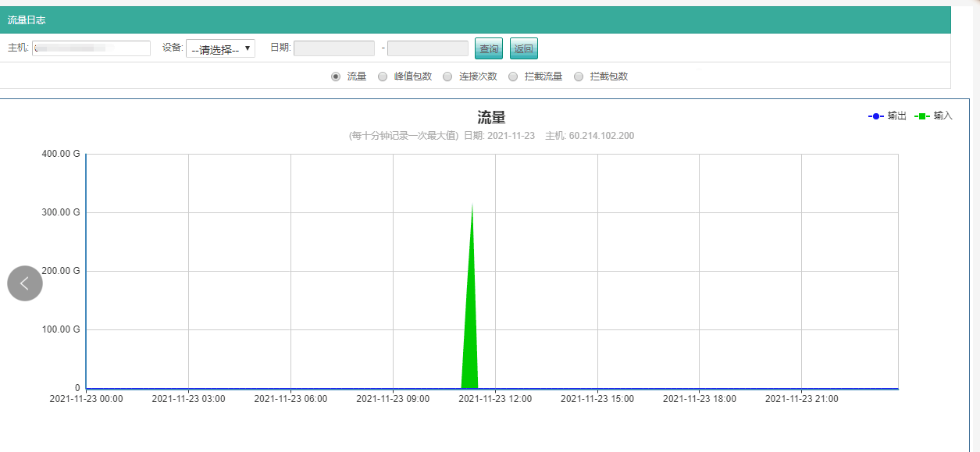The width and height of the screenshot is (980, 452).
Task: Click the gray previous arrow circle
Action: (x=25, y=283)
